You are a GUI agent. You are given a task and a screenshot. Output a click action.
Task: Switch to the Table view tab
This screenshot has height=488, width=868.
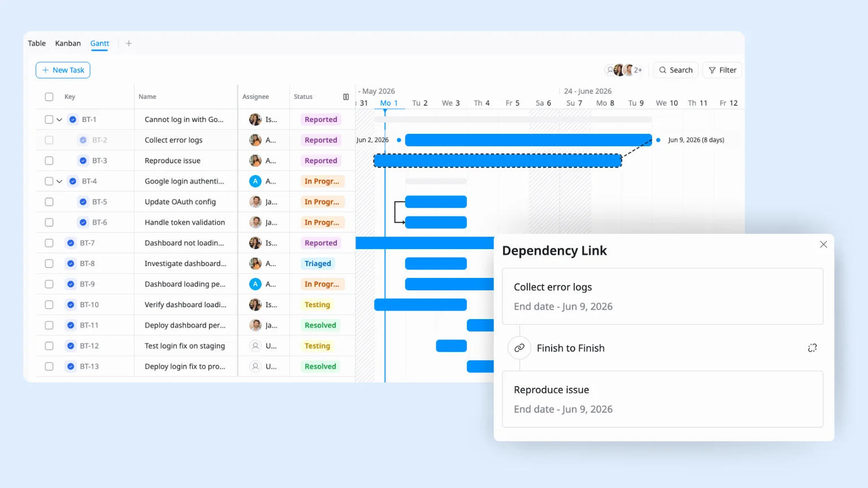(37, 43)
